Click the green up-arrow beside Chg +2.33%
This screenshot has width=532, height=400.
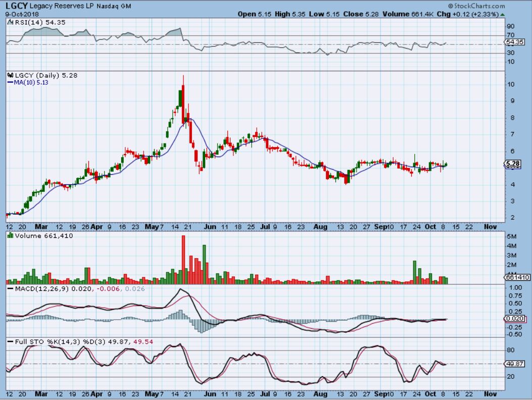(503, 15)
